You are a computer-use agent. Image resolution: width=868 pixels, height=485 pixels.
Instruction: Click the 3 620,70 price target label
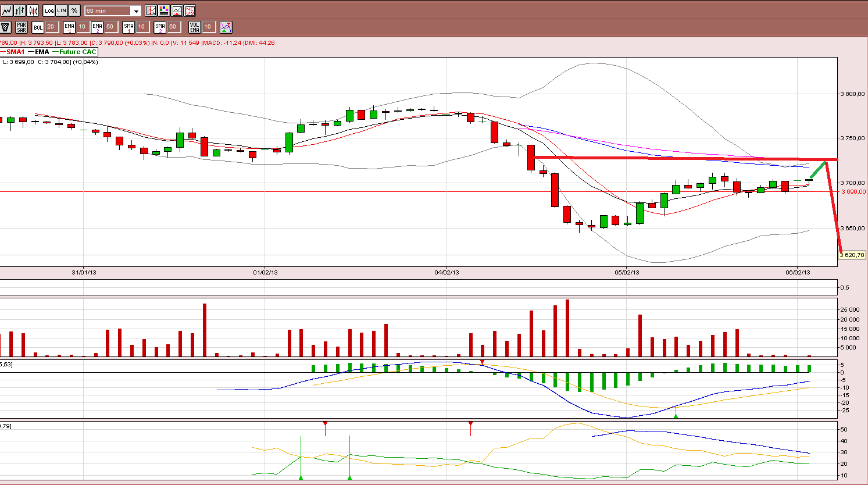(x=853, y=255)
